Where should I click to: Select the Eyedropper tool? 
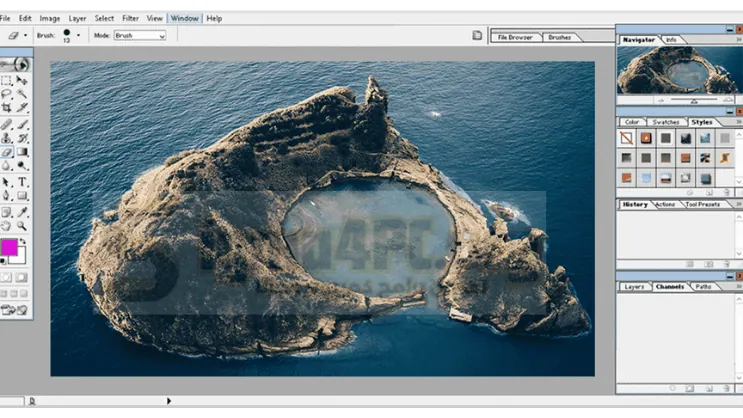pyautogui.click(x=22, y=212)
